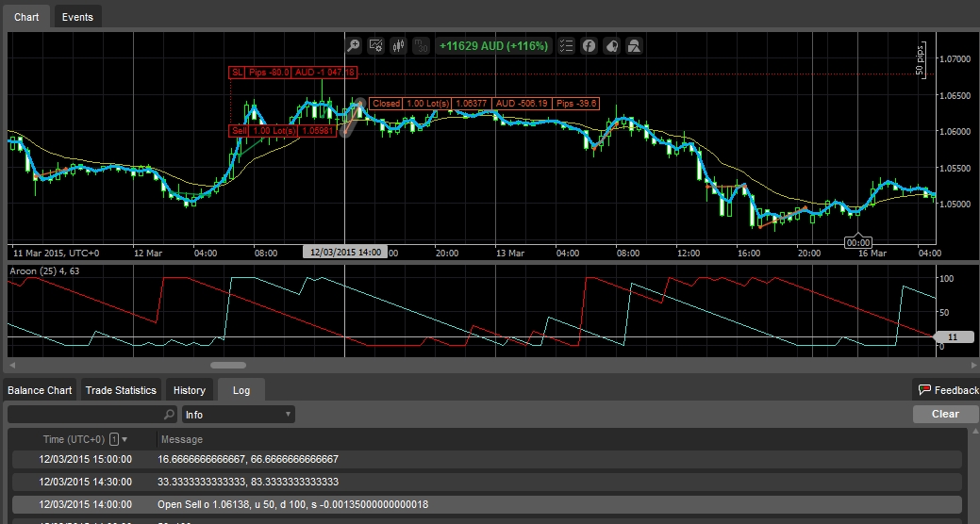
Task: Open the checklist viewing options icon
Action: click(x=566, y=45)
